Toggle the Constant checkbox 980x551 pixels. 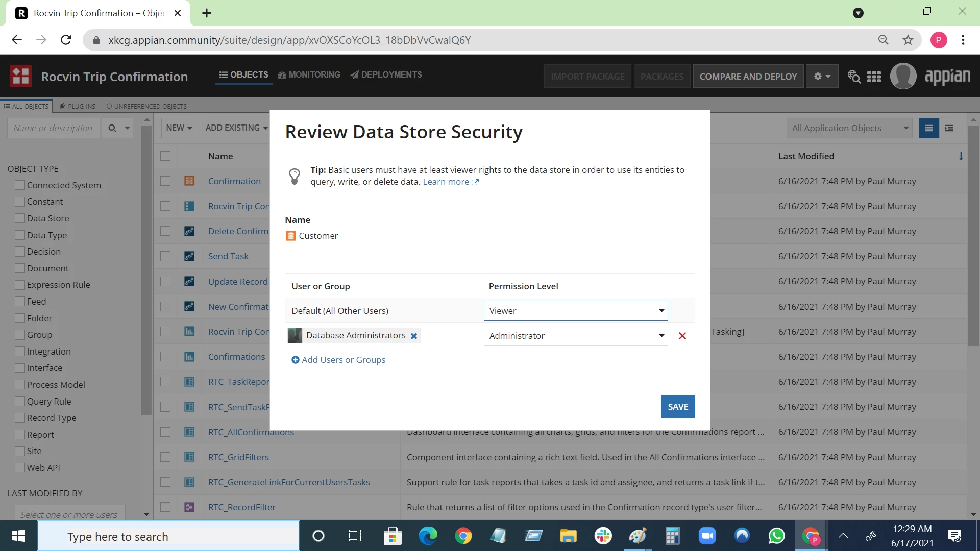click(20, 202)
